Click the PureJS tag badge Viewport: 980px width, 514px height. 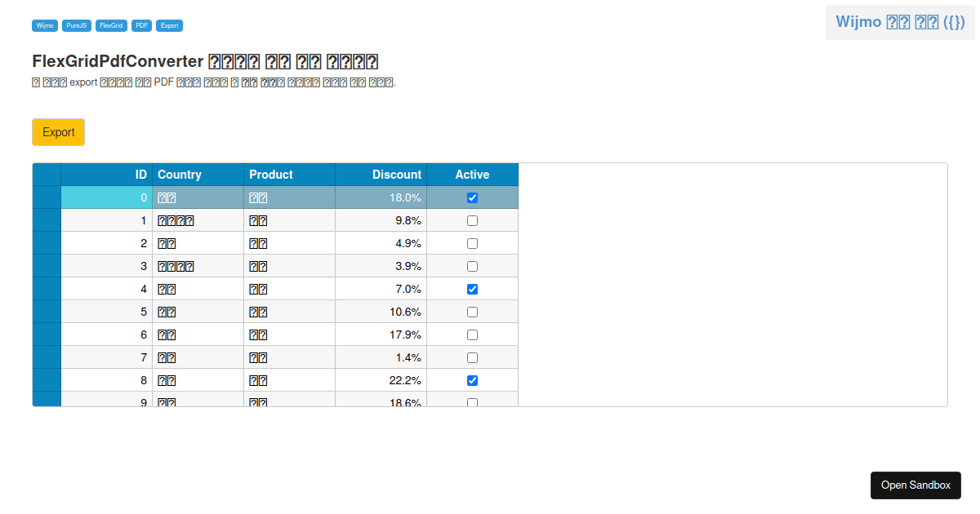click(77, 26)
